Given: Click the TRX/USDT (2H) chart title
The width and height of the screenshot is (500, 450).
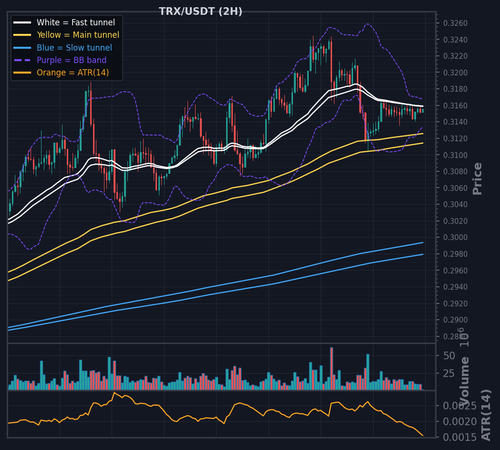Looking at the screenshot, I should [201, 11].
